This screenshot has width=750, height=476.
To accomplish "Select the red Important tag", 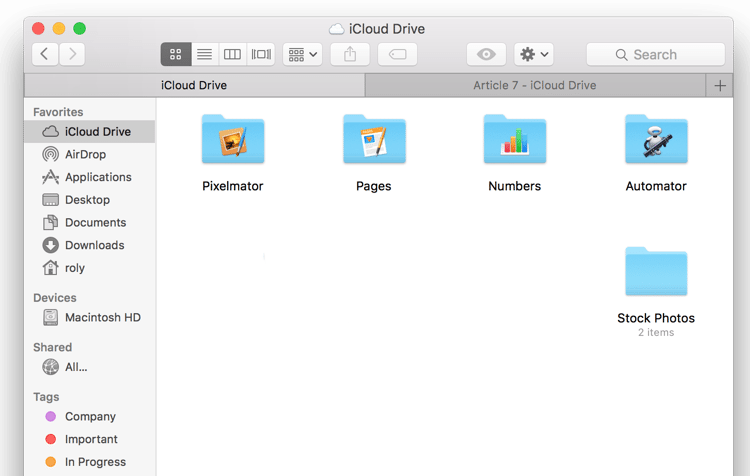I will (89, 439).
